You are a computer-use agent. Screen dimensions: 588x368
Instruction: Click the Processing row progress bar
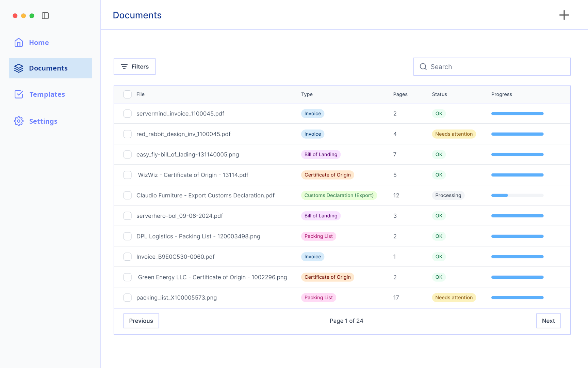[x=517, y=195]
